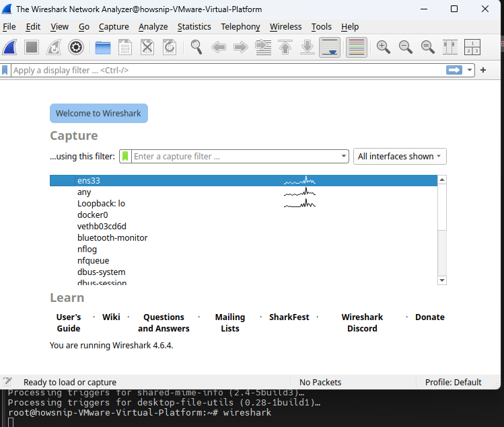504x427 pixels.
Task: Select the nfqueue interface
Action: 244,260
